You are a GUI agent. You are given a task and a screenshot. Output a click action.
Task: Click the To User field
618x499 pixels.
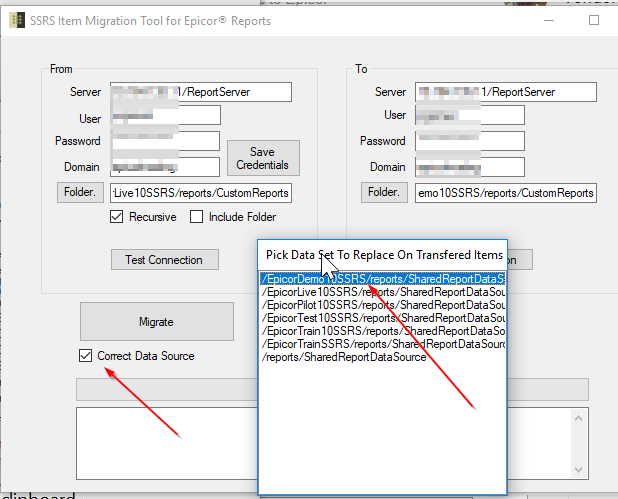pyautogui.click(x=470, y=115)
